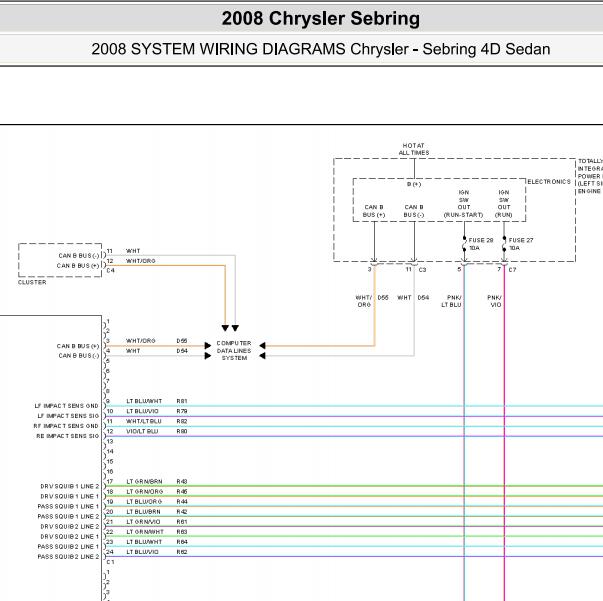Click the 'PASS SQUIB 1 LINE 2' pin label
603x601 pixels.
pos(68,516)
